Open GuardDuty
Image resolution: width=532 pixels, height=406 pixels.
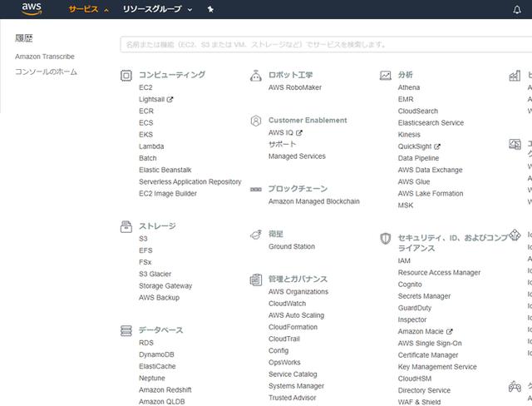point(415,308)
